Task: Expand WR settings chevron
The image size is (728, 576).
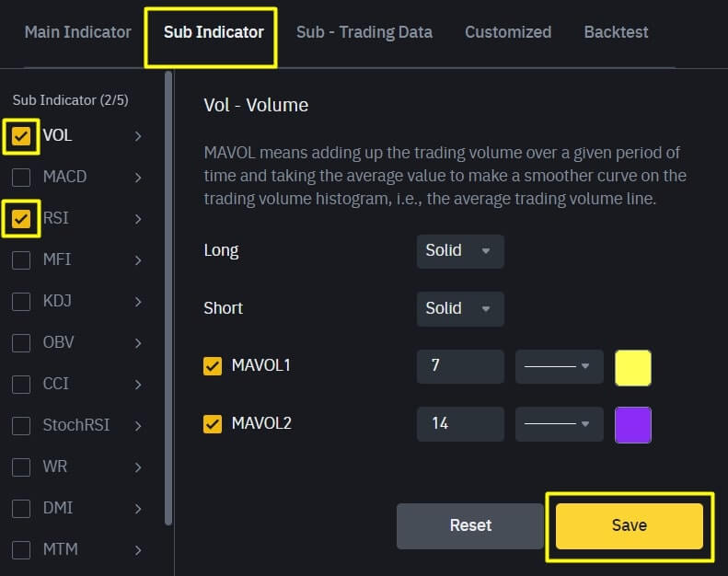Action: tap(138, 467)
